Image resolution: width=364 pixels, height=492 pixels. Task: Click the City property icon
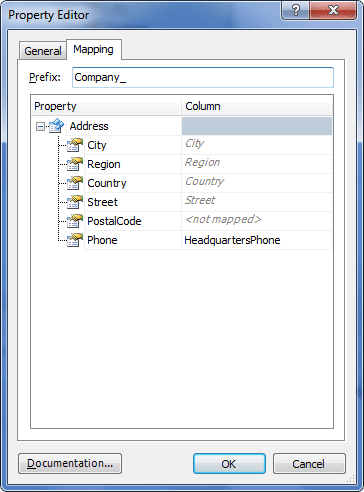75,145
